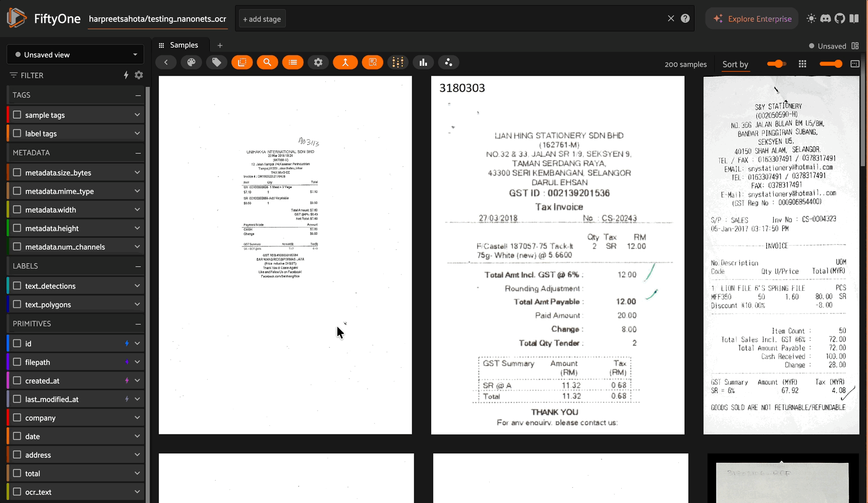Select the tag samples icon in the toolbar
The image size is (868, 503).
pyautogui.click(x=217, y=62)
